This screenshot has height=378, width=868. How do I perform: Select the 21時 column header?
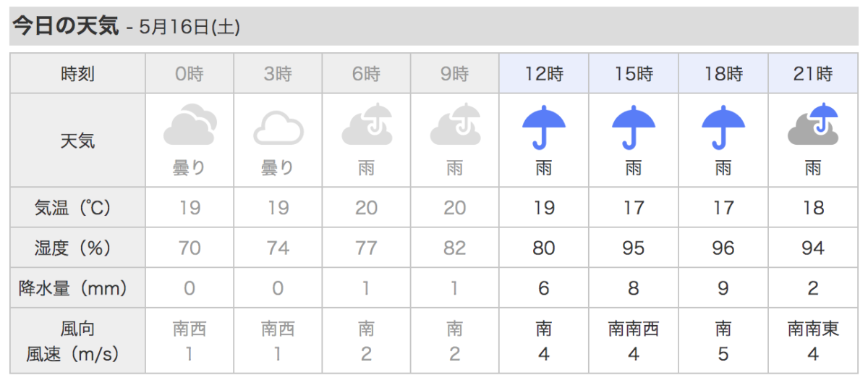[x=813, y=74]
